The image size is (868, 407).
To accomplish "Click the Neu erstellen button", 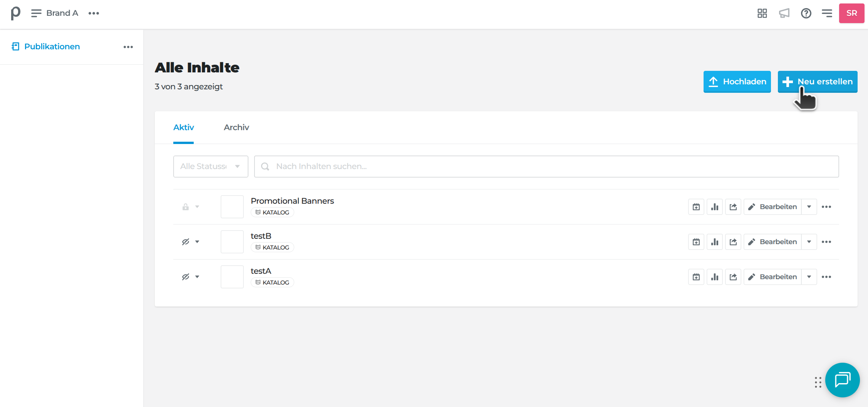I will (818, 82).
